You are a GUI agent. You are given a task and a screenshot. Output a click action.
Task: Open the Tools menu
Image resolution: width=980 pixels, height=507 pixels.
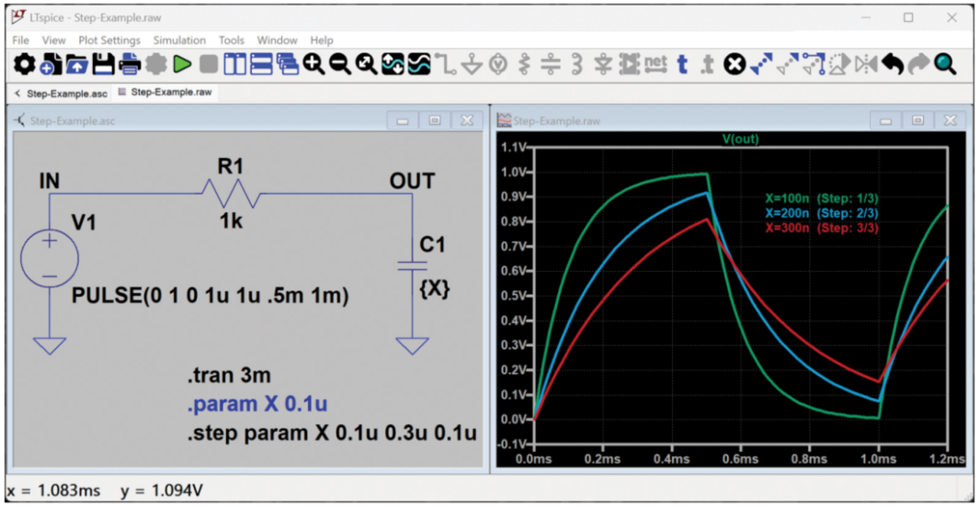click(232, 40)
